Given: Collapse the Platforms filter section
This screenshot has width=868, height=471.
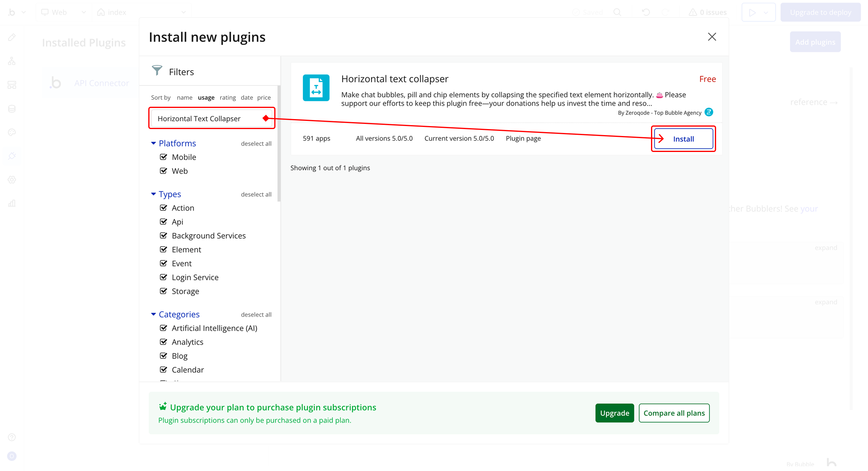Looking at the screenshot, I should pos(153,143).
